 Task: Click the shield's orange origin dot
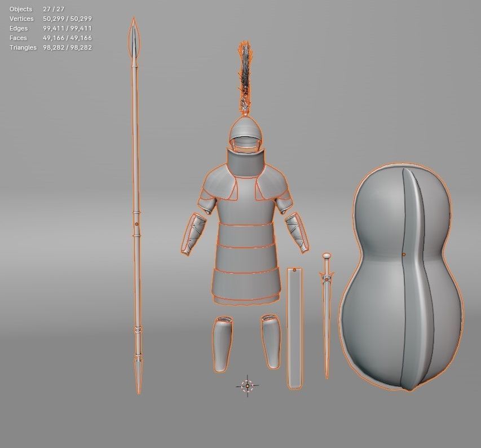(404, 254)
